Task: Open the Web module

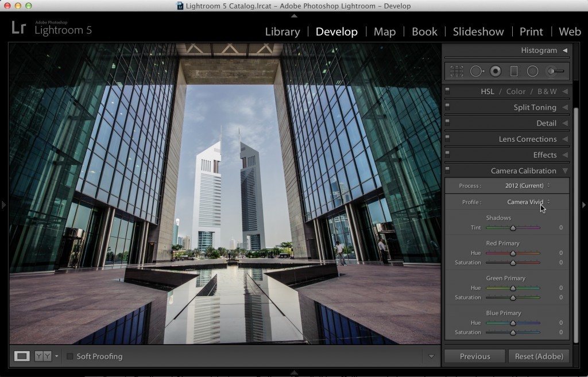Action: [x=570, y=32]
